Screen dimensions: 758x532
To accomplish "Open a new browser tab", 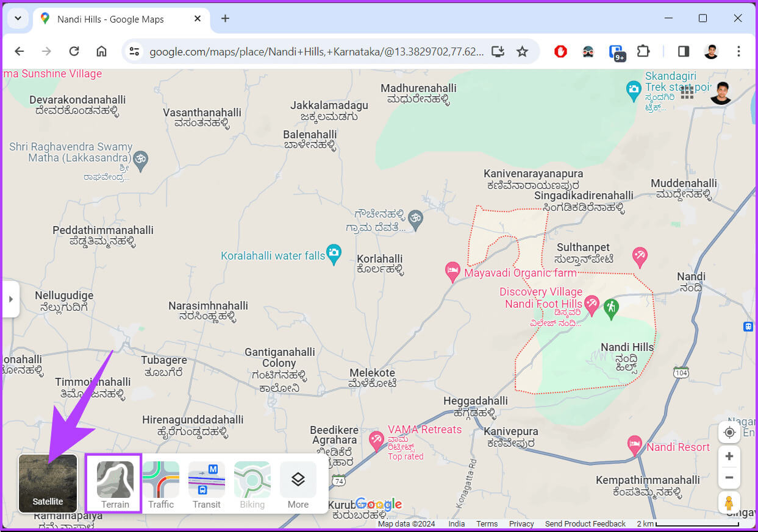I will [225, 18].
